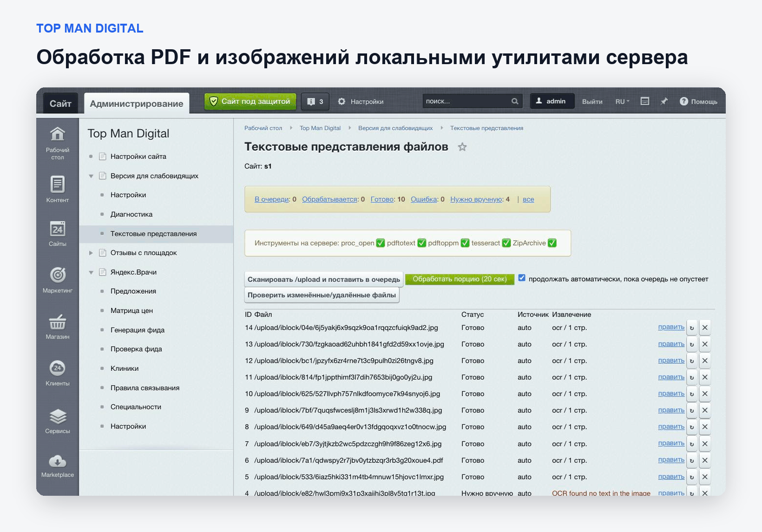Expand Отзывы с площадок tree node

[x=91, y=253]
